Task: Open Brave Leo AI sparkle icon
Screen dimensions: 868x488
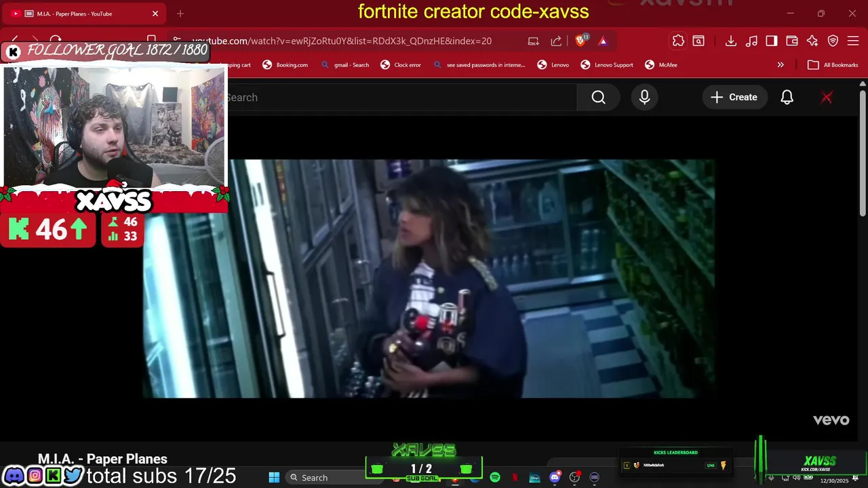Action: (x=812, y=41)
